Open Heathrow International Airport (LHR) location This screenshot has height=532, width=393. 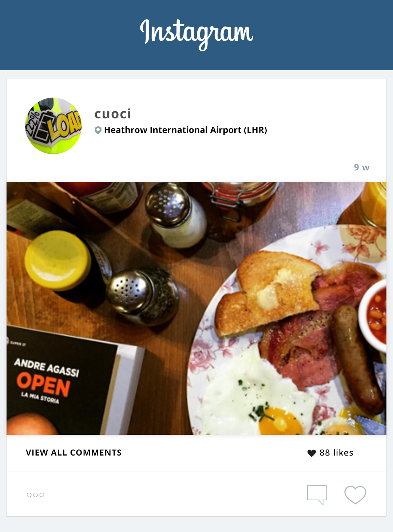(x=186, y=130)
